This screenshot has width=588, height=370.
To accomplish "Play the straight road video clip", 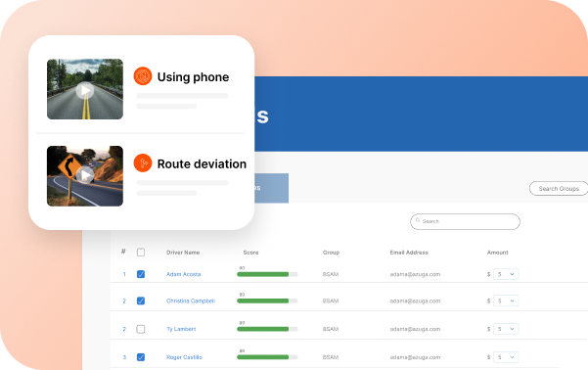I will tap(85, 90).
